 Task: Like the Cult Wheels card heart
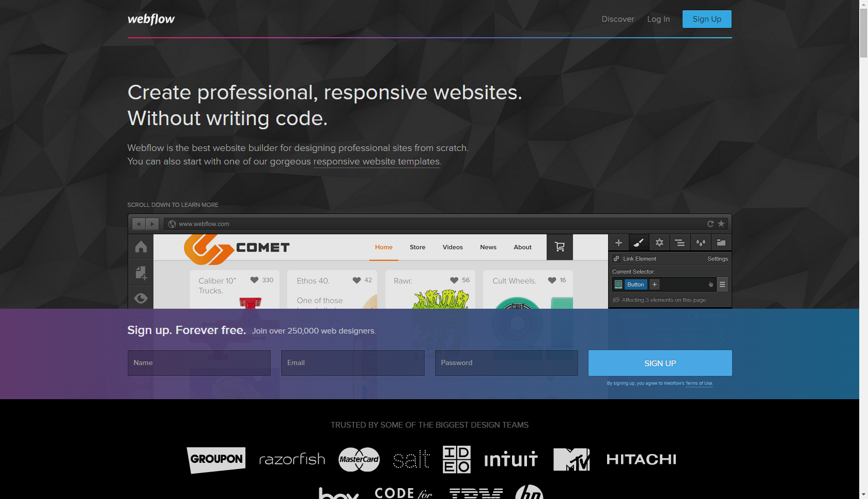pyautogui.click(x=552, y=280)
